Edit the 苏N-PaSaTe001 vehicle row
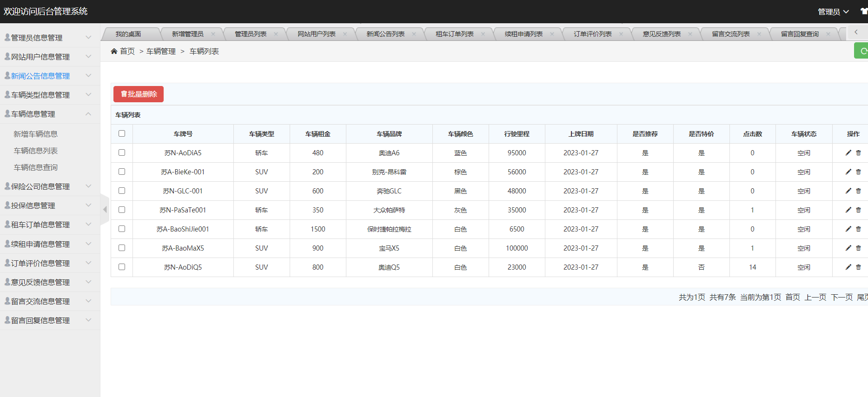This screenshot has width=868, height=397. click(848, 210)
